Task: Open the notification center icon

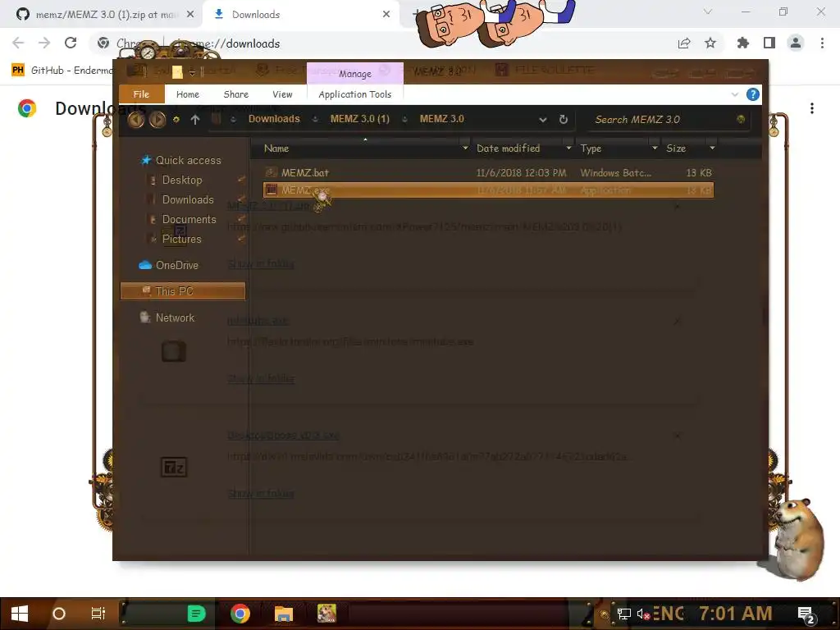Action: click(x=806, y=614)
